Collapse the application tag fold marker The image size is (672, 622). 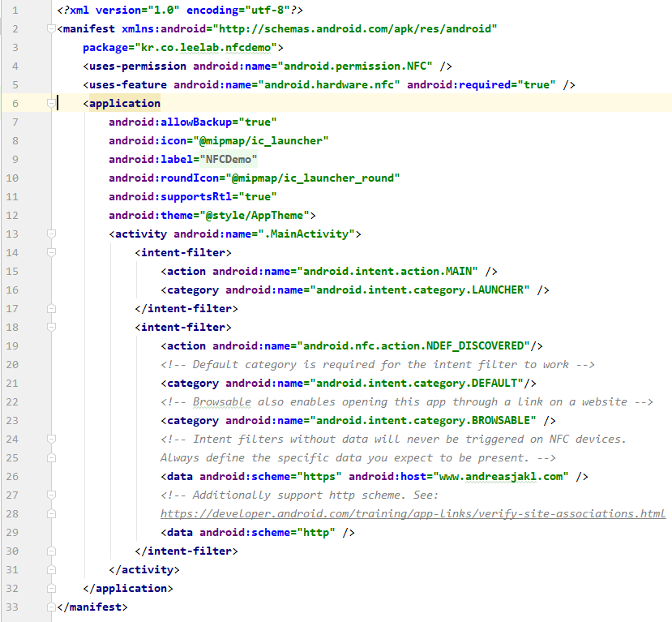(51, 104)
